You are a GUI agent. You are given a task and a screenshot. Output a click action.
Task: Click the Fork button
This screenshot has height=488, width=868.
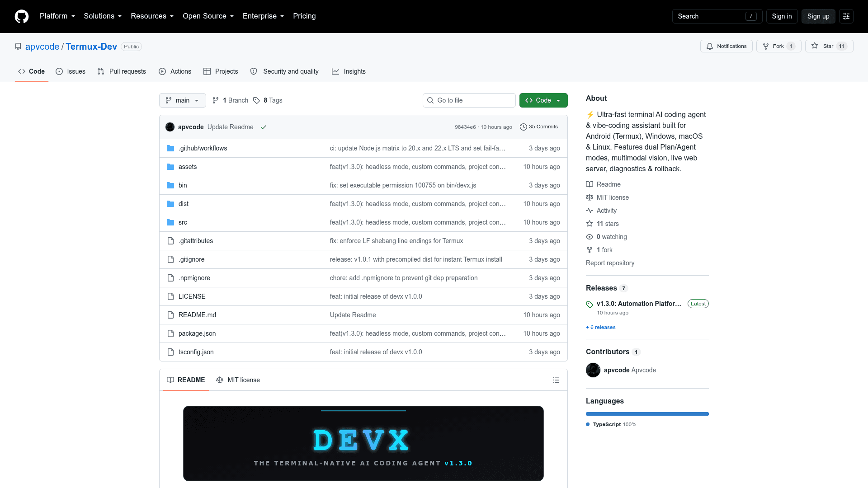pyautogui.click(x=779, y=46)
